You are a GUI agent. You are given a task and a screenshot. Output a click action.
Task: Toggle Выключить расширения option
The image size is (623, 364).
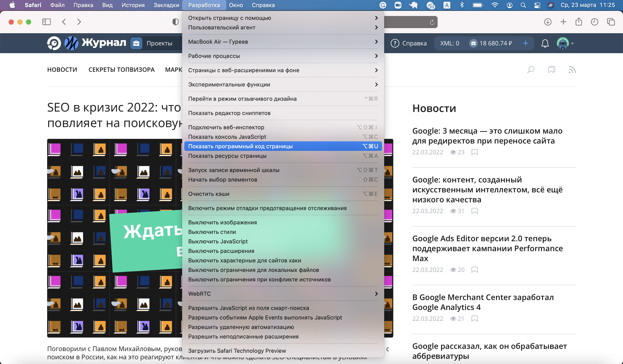tap(283, 251)
